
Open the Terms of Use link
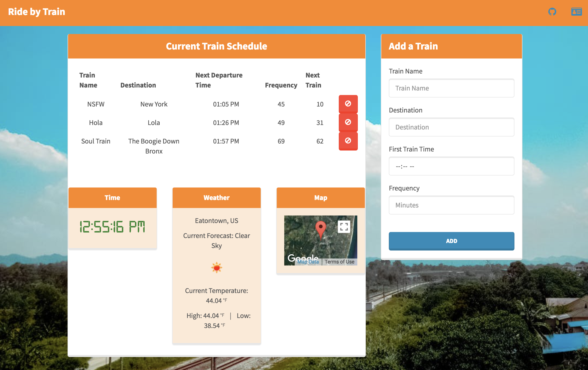339,262
